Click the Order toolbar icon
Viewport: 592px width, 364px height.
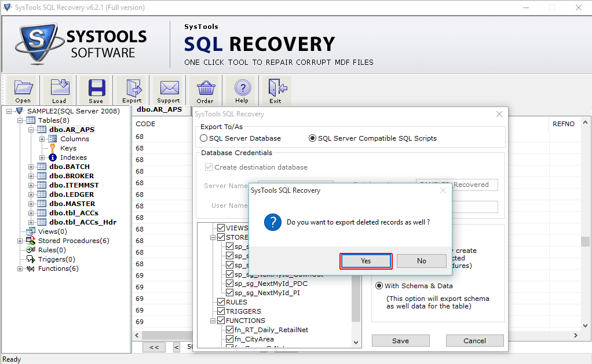(x=205, y=90)
